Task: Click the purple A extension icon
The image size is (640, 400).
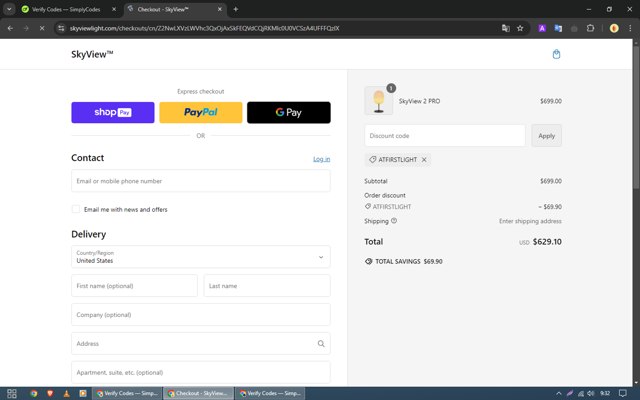Action: (542, 28)
